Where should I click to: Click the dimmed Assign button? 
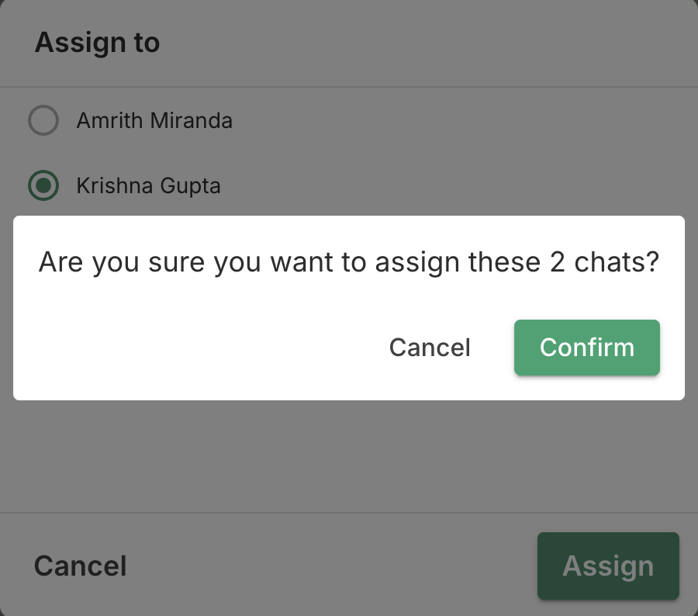point(608,566)
